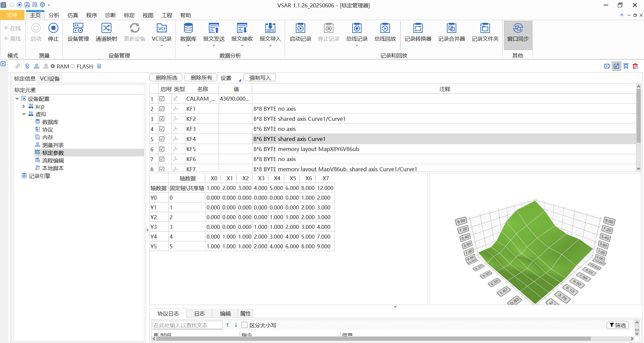Click the highlighted pop-out window icon
This screenshot has width=644, height=343.
point(616,66)
